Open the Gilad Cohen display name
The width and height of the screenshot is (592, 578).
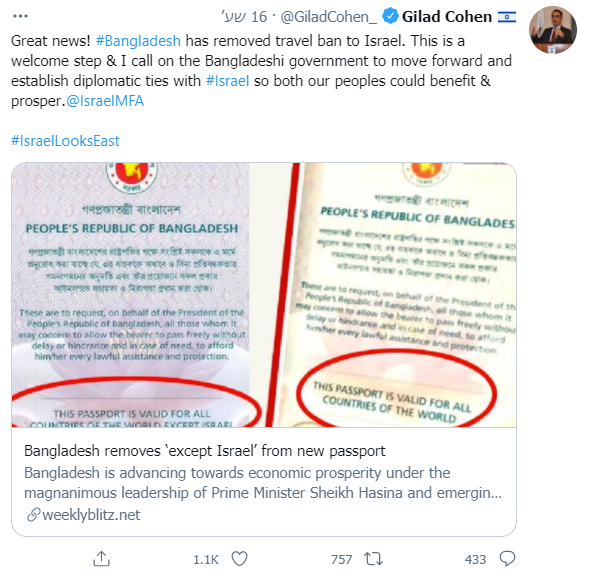pyautogui.click(x=447, y=17)
